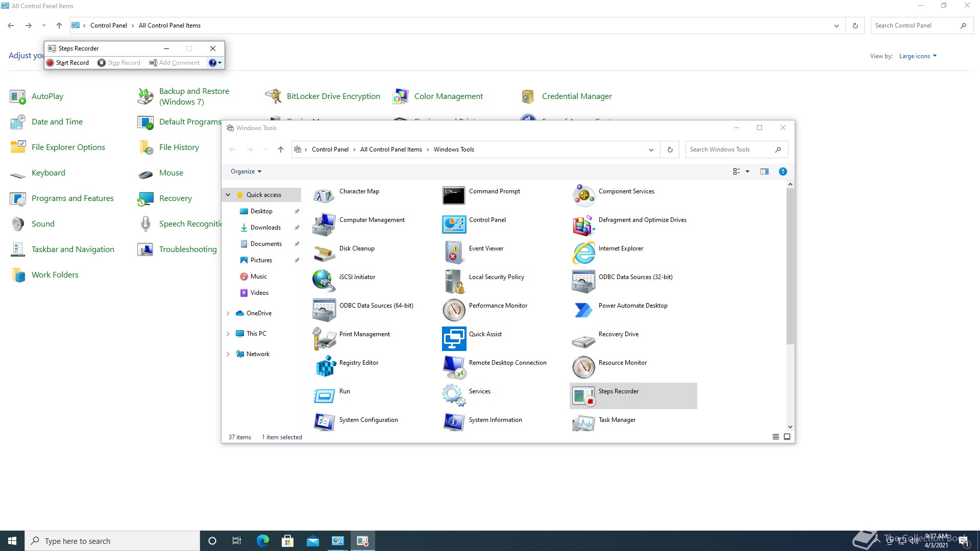Launch Command Prompt from Windows Tools

pos(454,195)
